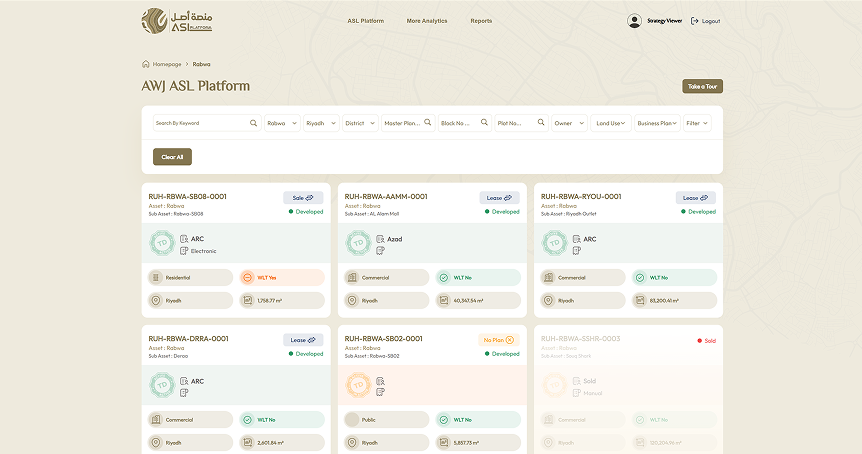The height and width of the screenshot is (454, 862).
Task: Click orange TD seal on RUH-RBWA-SB02-0001 card
Action: pyautogui.click(x=358, y=385)
